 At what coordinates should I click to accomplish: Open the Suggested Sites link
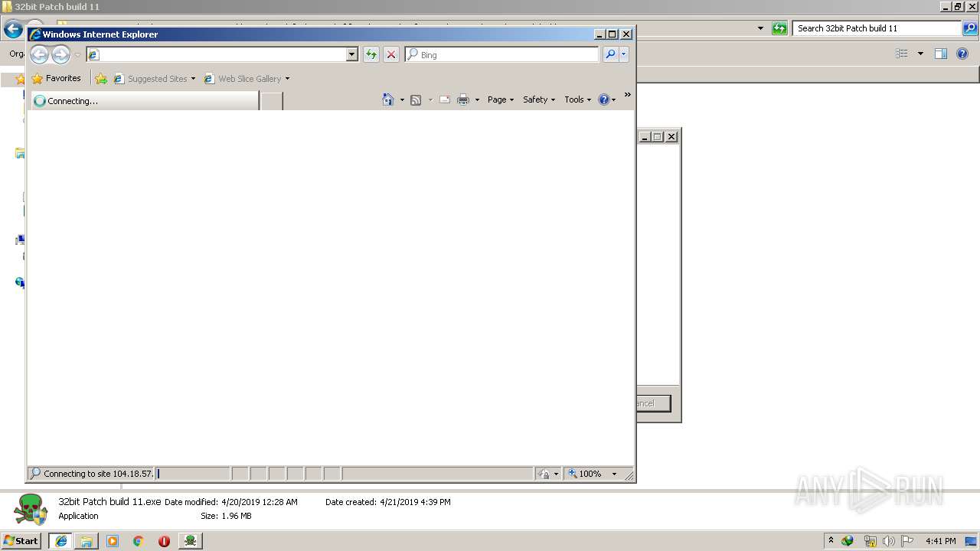coord(154,78)
